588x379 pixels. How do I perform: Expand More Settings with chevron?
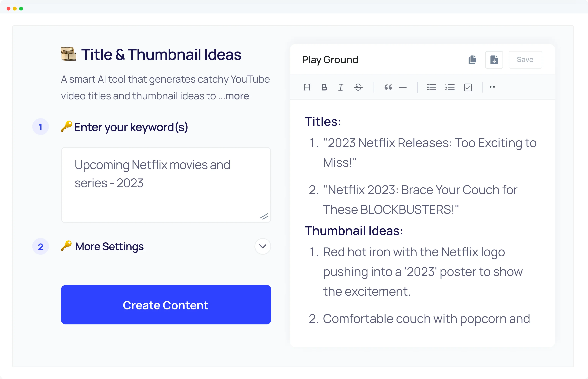263,246
